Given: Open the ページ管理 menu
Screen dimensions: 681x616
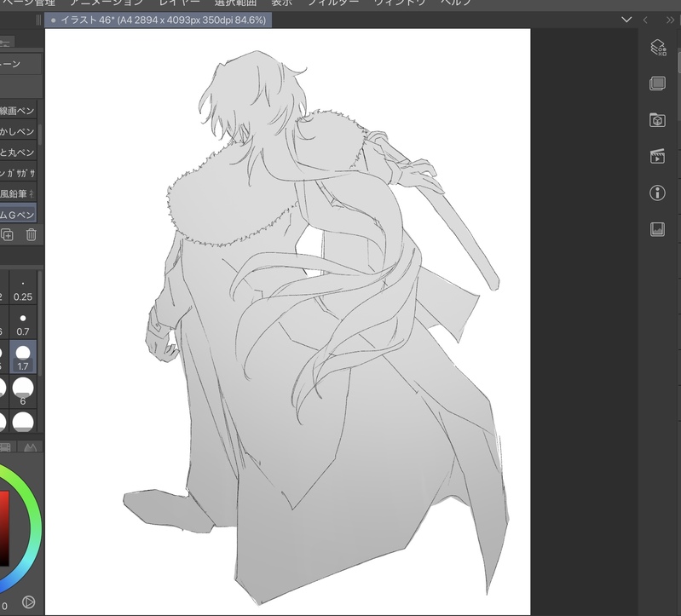Looking at the screenshot, I should [28, 3].
